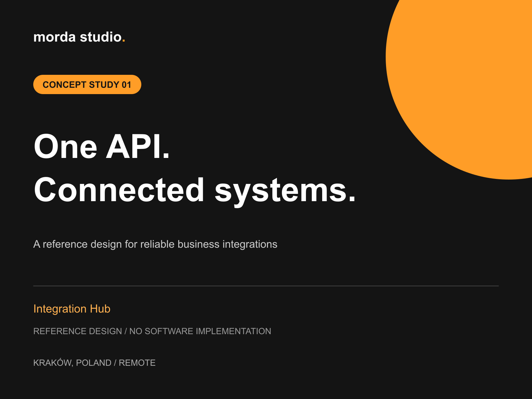Select the CONCEPT STUDY 01 badge
Image resolution: width=532 pixels, height=399 pixels.
[x=87, y=84]
